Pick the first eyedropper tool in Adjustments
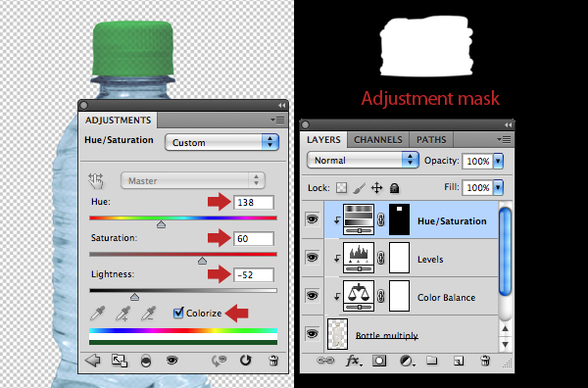The width and height of the screenshot is (588, 388). pos(98,314)
